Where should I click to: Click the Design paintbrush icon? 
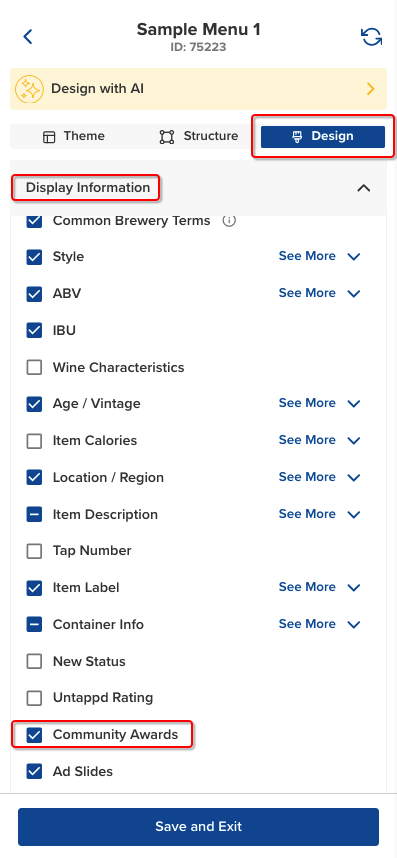[297, 137]
